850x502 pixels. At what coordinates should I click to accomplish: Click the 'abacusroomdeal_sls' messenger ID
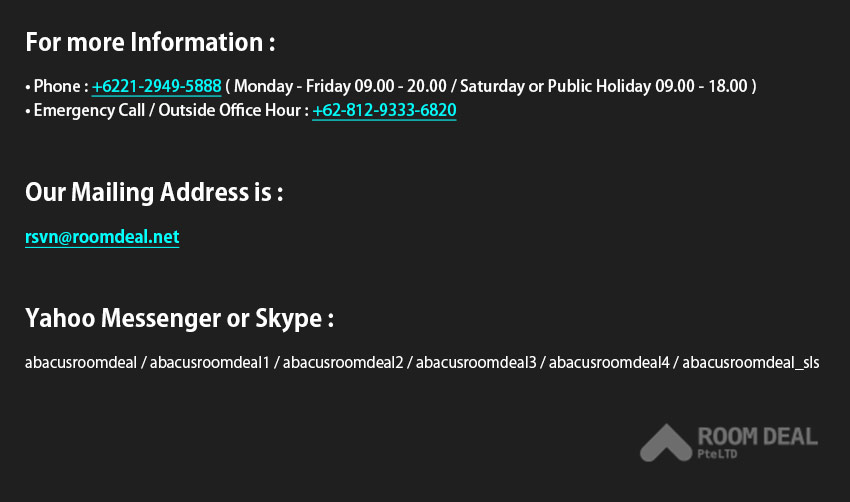[751, 363]
